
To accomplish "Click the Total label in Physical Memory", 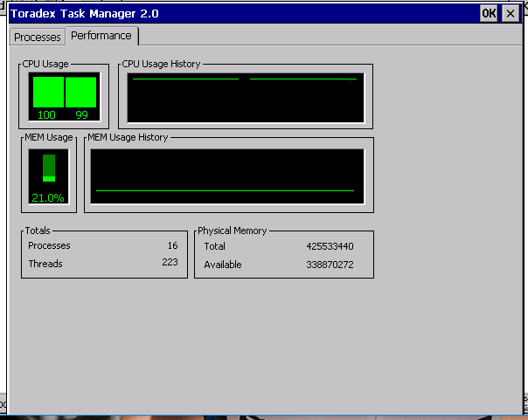I will (214, 246).
